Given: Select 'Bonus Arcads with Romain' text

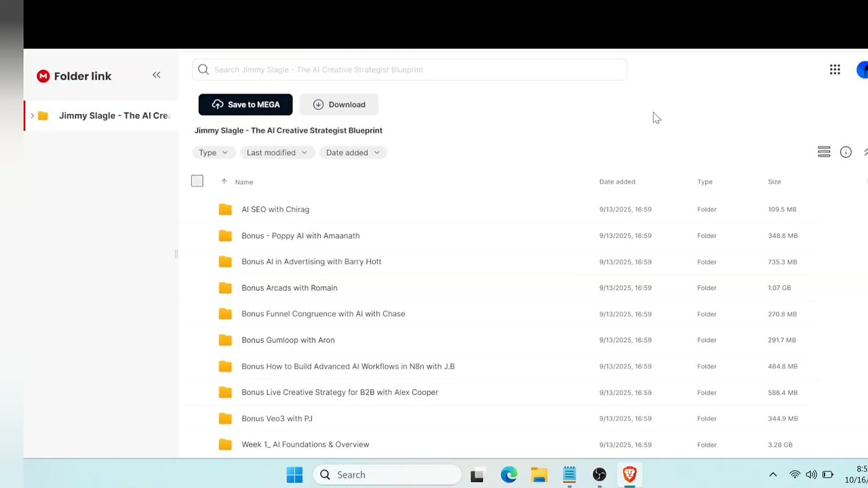Looking at the screenshot, I should click(x=290, y=288).
